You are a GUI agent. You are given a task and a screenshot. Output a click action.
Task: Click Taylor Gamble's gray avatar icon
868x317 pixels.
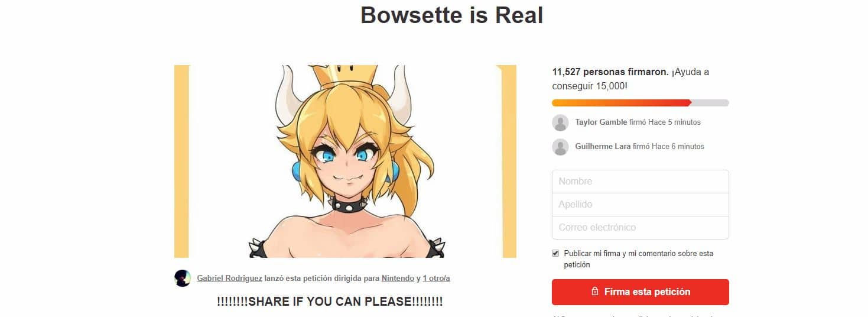560,123
